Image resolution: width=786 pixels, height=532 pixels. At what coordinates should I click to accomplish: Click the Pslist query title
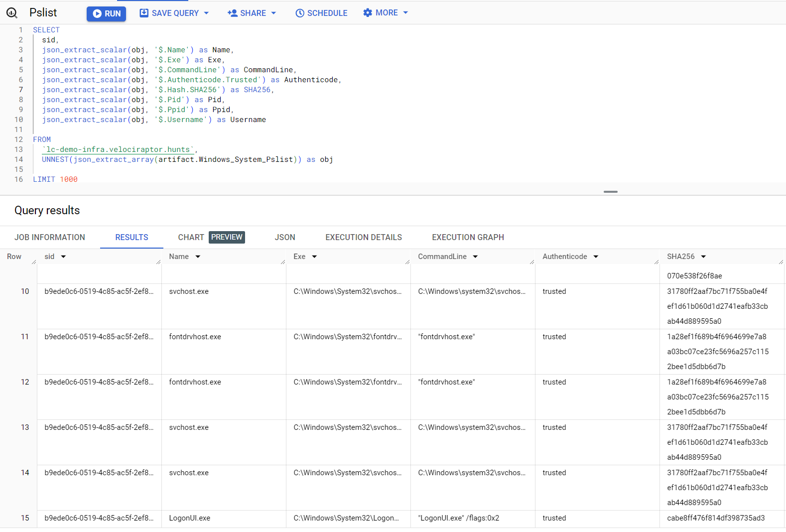[43, 12]
